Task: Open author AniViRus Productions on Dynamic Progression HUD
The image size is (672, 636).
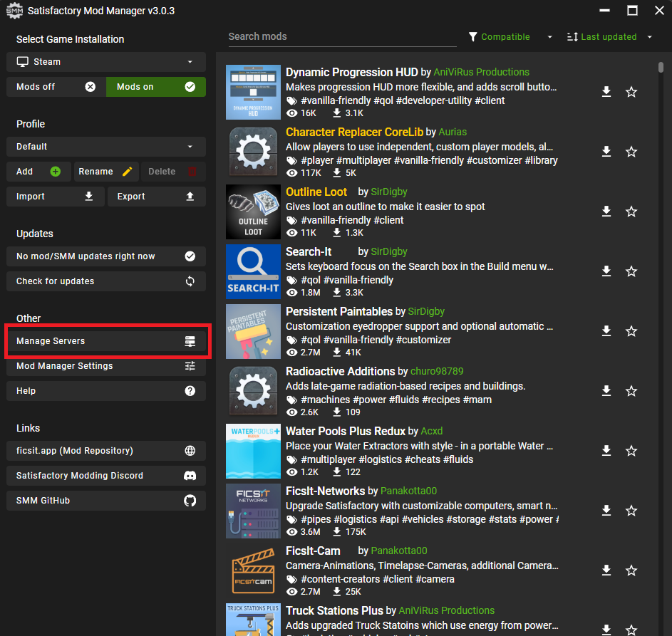Action: 481,72
